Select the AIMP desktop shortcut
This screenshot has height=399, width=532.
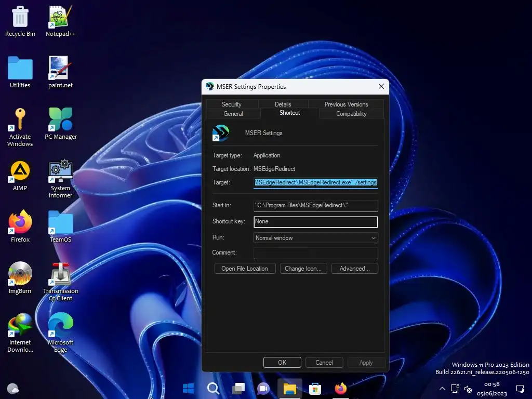click(20, 176)
